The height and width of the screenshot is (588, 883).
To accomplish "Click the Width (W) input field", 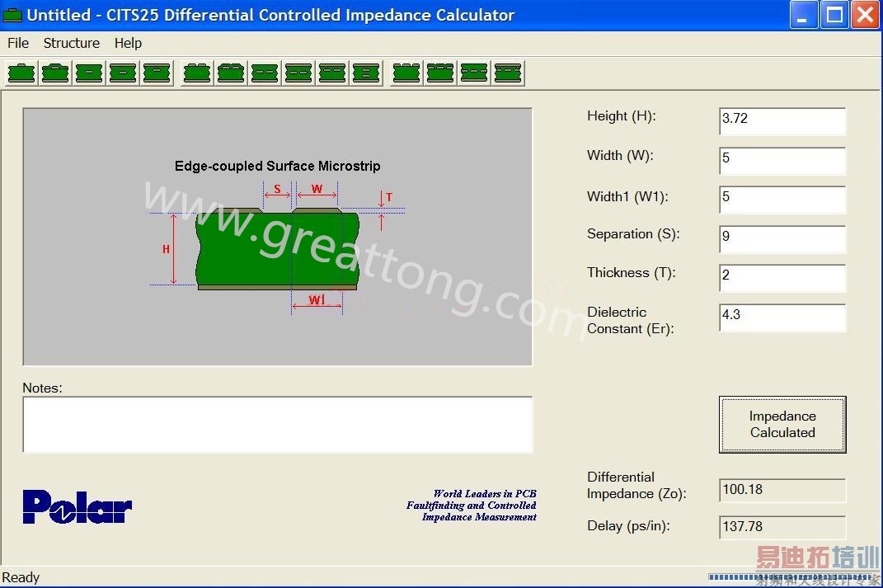I will pos(782,161).
